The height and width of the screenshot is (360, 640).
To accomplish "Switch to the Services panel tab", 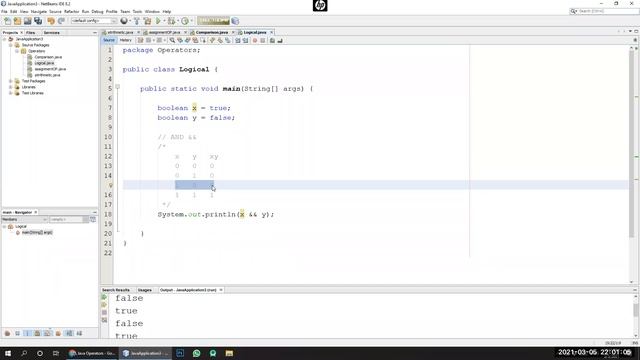I will point(51,32).
